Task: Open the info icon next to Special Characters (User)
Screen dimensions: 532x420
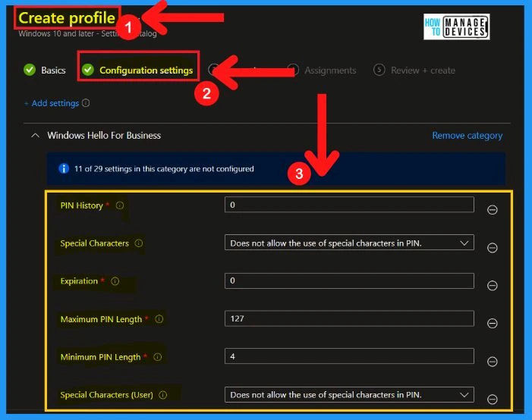Action: pyautogui.click(x=163, y=395)
